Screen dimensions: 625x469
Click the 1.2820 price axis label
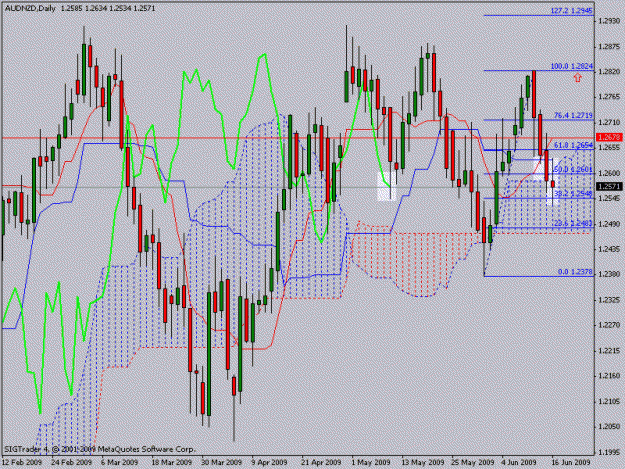click(609, 71)
